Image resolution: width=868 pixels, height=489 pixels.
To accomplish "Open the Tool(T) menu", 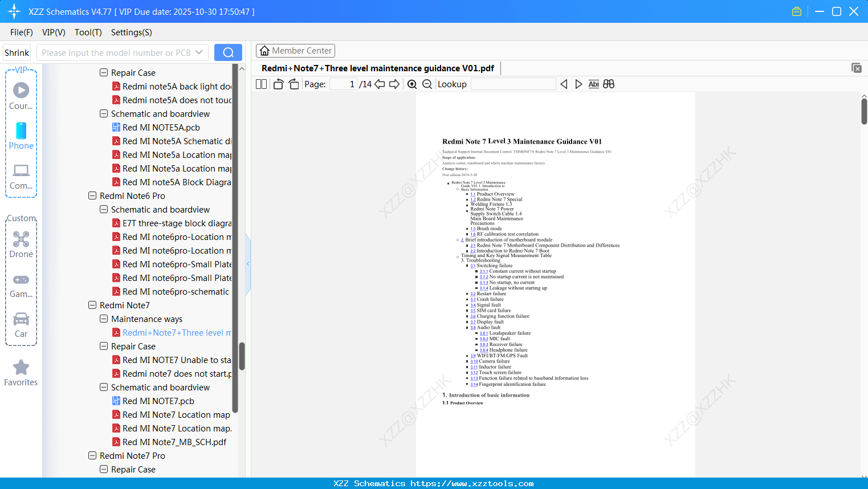I will click(x=88, y=32).
